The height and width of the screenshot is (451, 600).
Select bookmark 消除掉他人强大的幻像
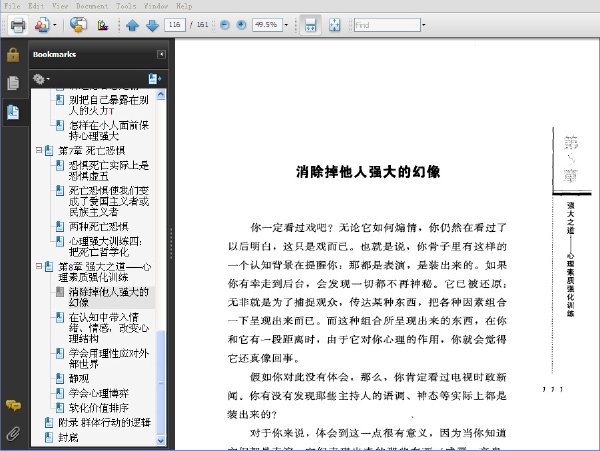pos(109,297)
